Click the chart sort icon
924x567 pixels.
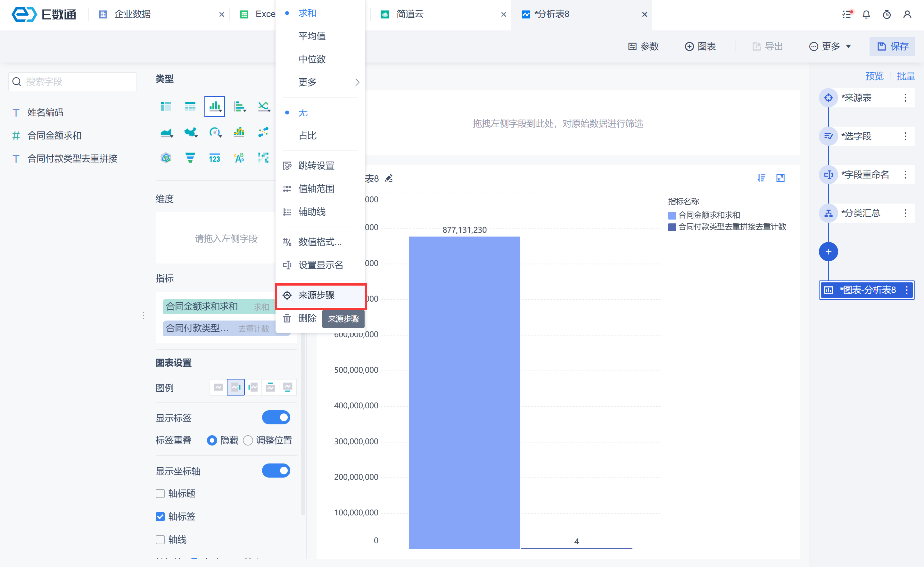click(x=761, y=178)
